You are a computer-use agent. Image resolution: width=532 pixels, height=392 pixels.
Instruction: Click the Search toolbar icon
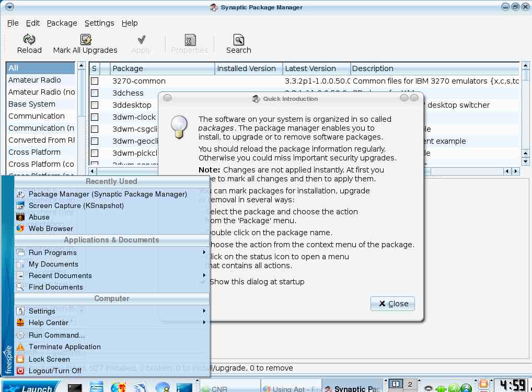tap(238, 39)
